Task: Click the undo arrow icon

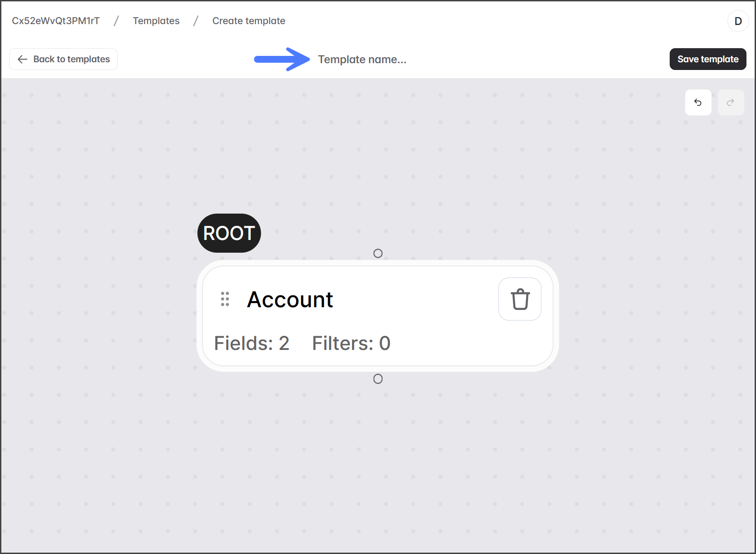Action: (698, 102)
